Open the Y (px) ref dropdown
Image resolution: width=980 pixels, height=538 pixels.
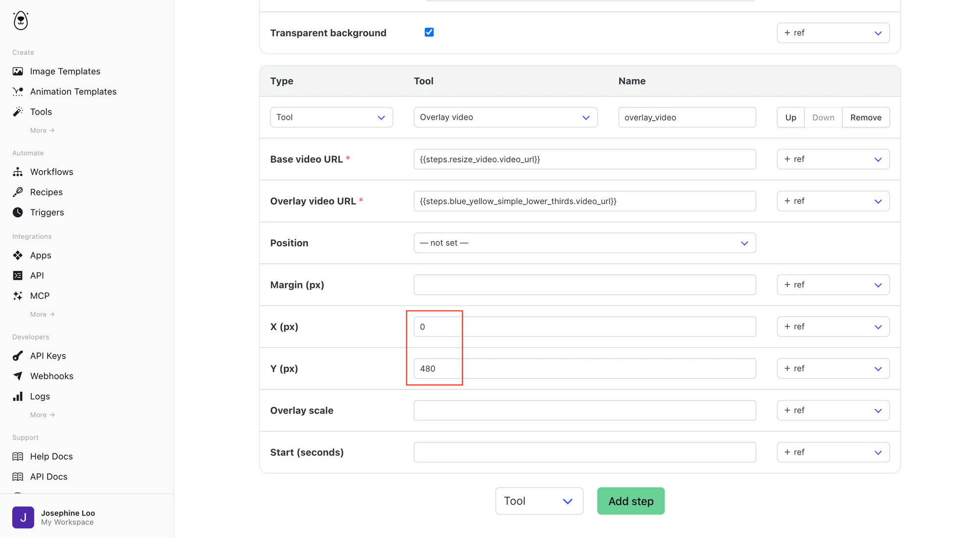pyautogui.click(x=833, y=368)
